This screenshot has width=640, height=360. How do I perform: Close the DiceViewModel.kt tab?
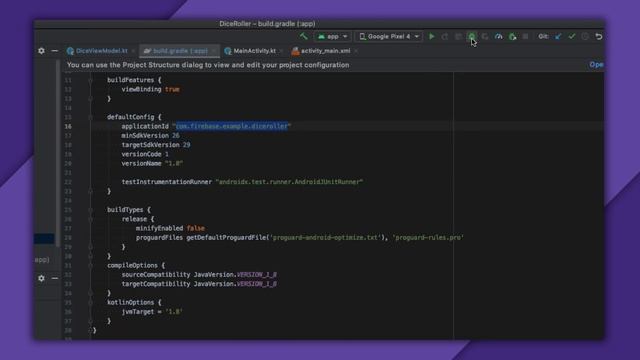pos(133,51)
